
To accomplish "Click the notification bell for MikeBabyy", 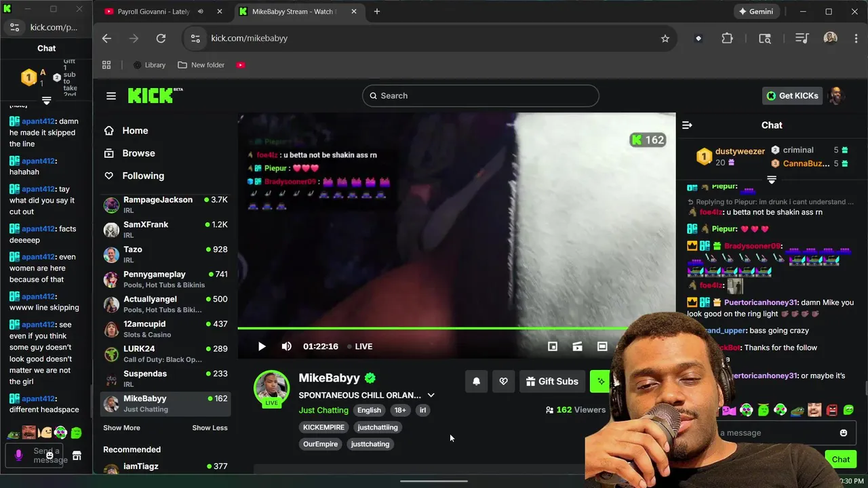I will 477,382.
